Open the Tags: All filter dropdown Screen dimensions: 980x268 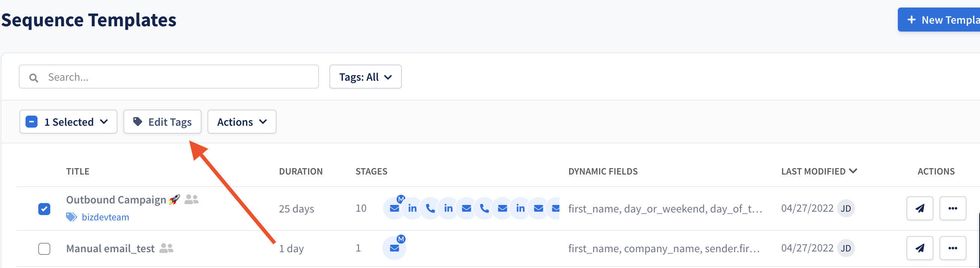pyautogui.click(x=365, y=77)
